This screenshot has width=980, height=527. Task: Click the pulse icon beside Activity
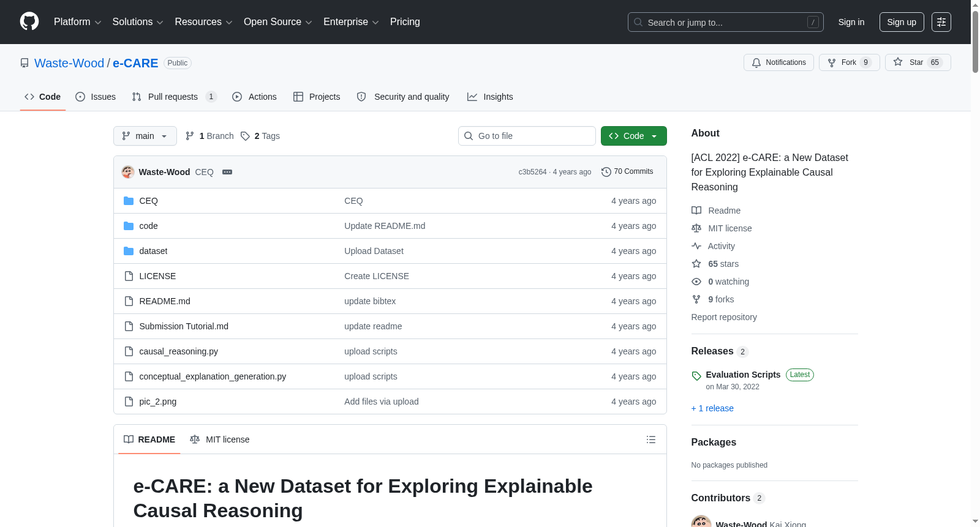tap(696, 246)
